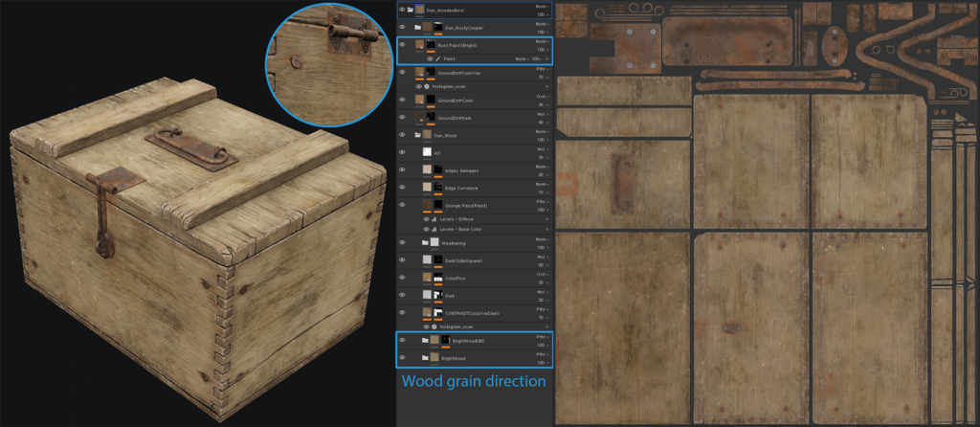
Task: Select the edges damages layer name
Action: [x=460, y=170]
